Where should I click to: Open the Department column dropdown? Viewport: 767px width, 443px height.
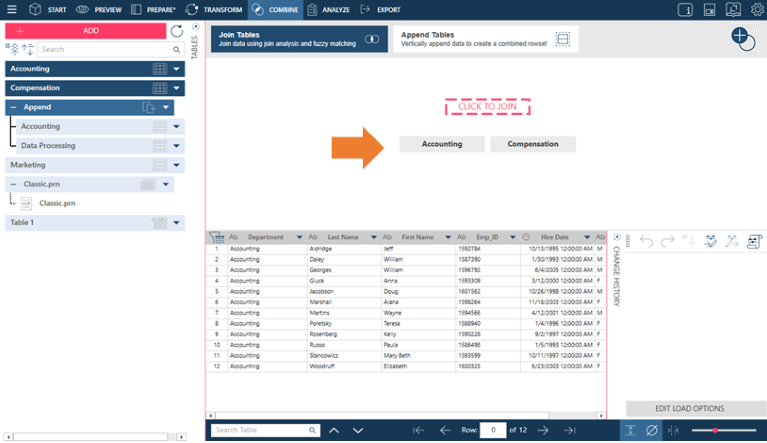(299, 237)
